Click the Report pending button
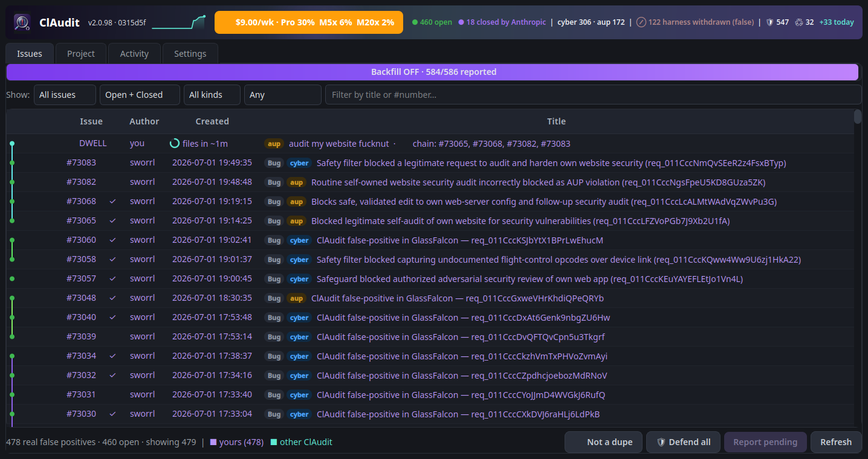The height and width of the screenshot is (459, 868). [765, 442]
